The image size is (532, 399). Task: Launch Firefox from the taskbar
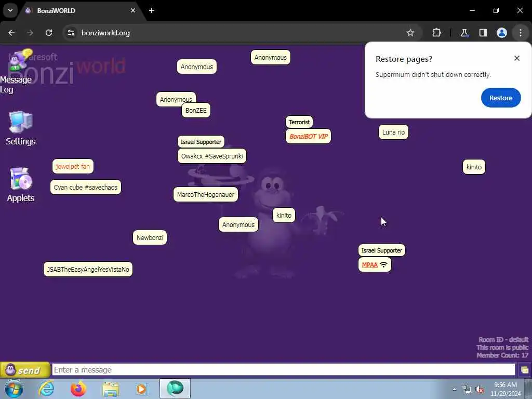point(78,389)
